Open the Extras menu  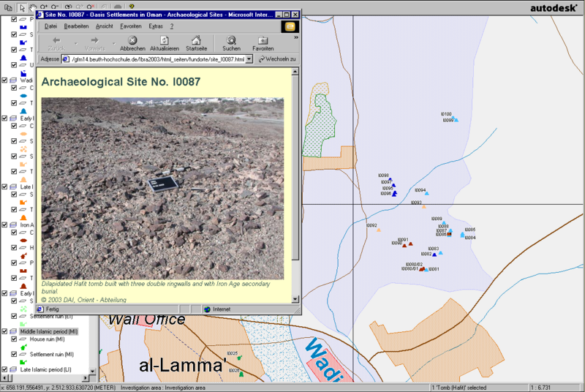point(155,26)
